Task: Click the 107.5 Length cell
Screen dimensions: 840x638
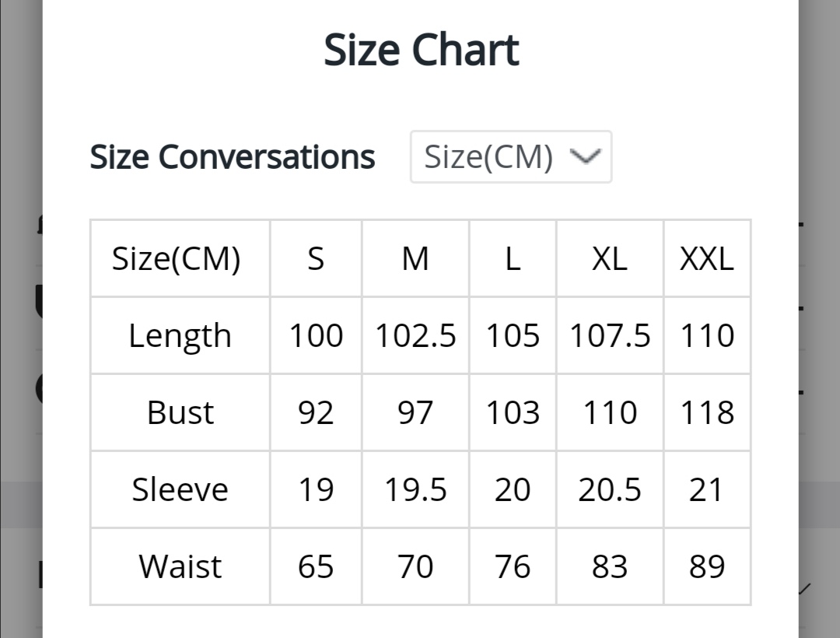Action: [610, 335]
